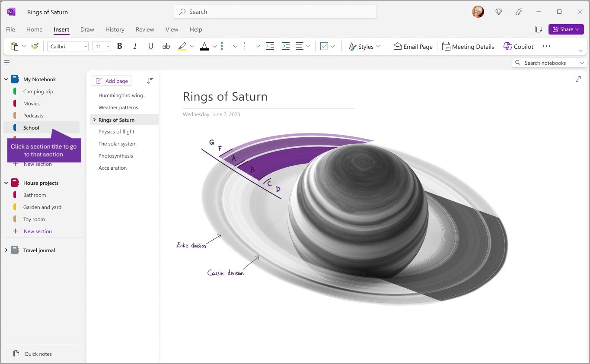The width and height of the screenshot is (590, 364).
Task: Launch Copilot from the ribbon
Action: click(518, 46)
